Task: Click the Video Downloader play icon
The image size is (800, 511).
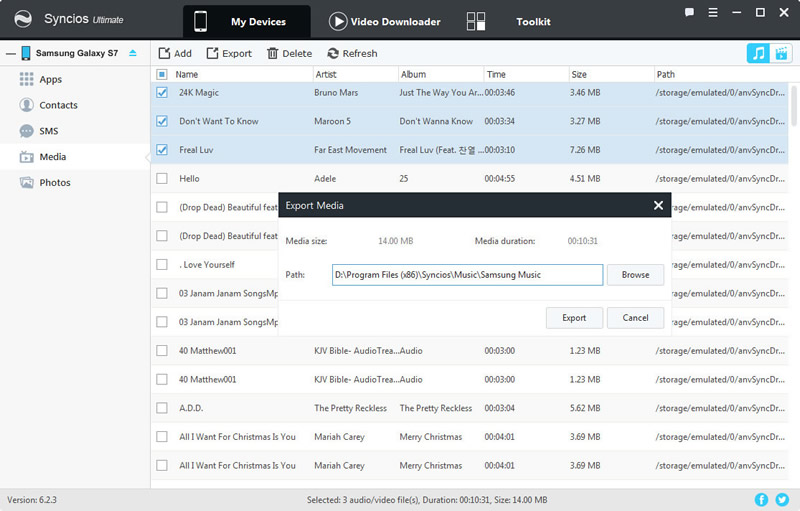Action: point(338,21)
